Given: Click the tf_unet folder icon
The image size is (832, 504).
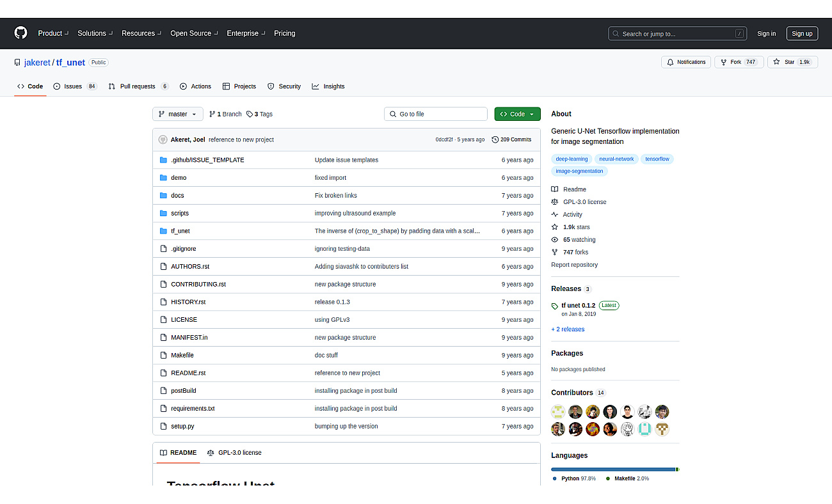Looking at the screenshot, I should click(163, 231).
